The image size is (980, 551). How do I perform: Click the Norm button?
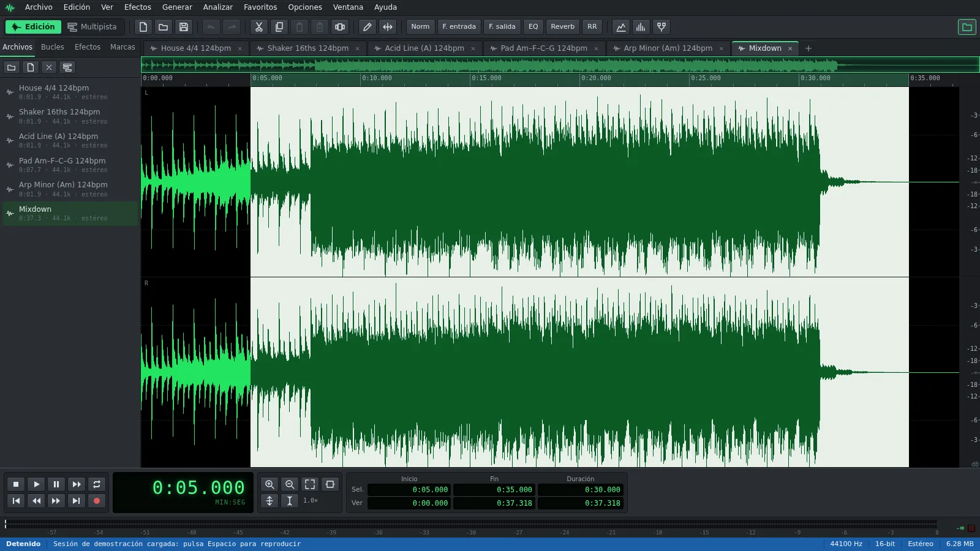pyautogui.click(x=420, y=27)
